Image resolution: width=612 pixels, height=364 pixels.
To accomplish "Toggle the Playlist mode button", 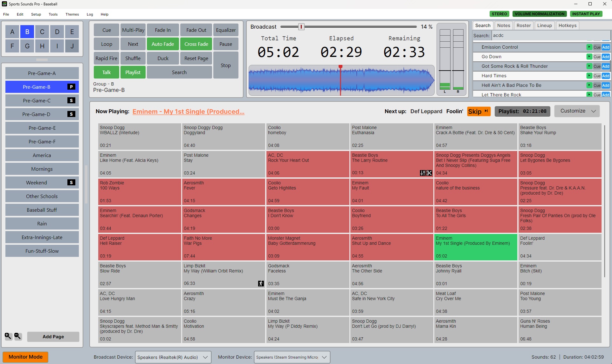I will (x=133, y=72).
